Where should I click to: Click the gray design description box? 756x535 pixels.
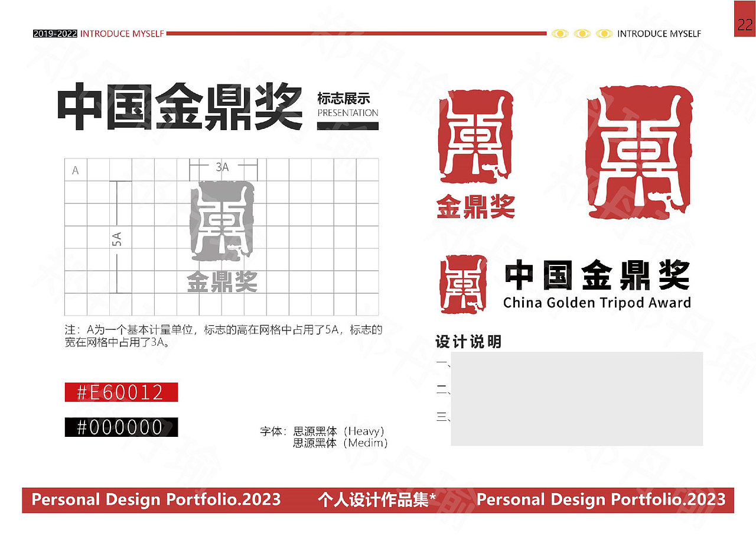point(576,399)
